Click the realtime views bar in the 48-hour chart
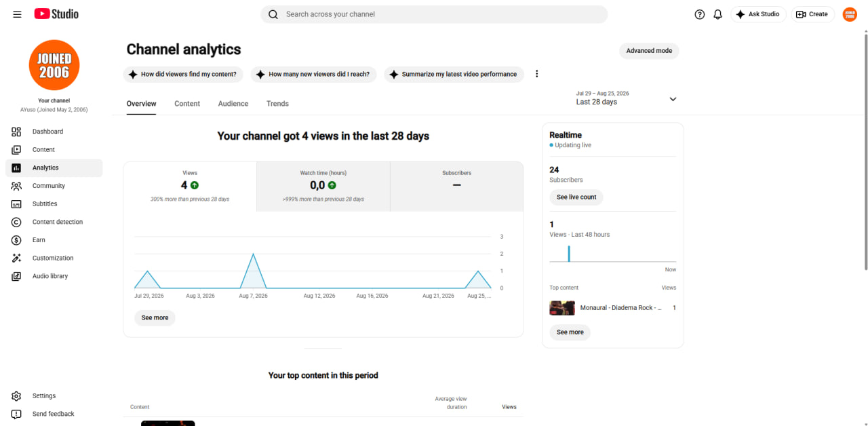The height and width of the screenshot is (426, 868). tap(569, 254)
